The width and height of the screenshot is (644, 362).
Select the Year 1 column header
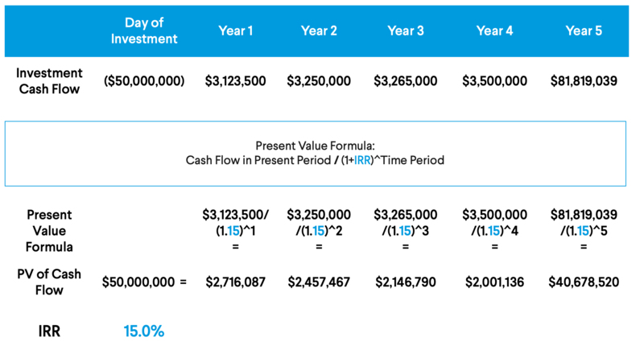pos(235,31)
